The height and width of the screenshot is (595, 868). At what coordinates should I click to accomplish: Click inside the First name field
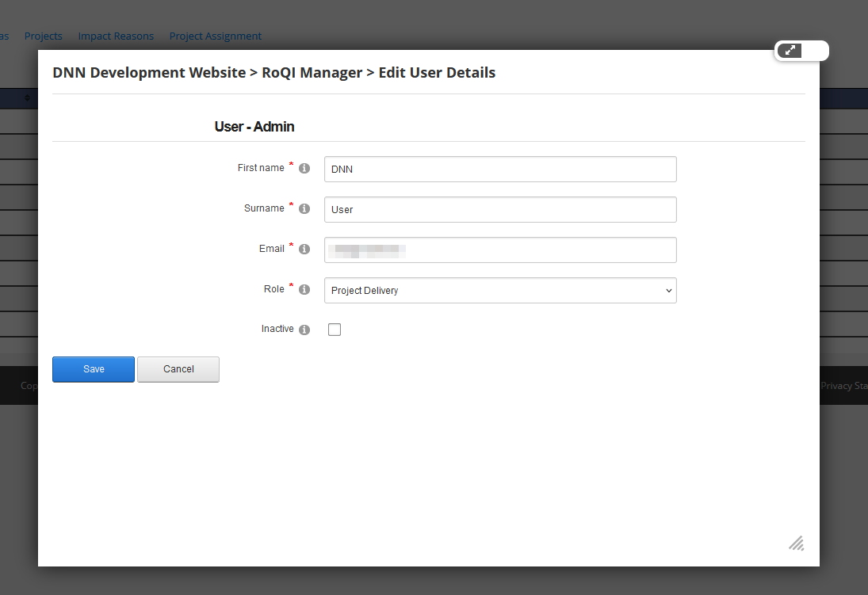coord(499,169)
